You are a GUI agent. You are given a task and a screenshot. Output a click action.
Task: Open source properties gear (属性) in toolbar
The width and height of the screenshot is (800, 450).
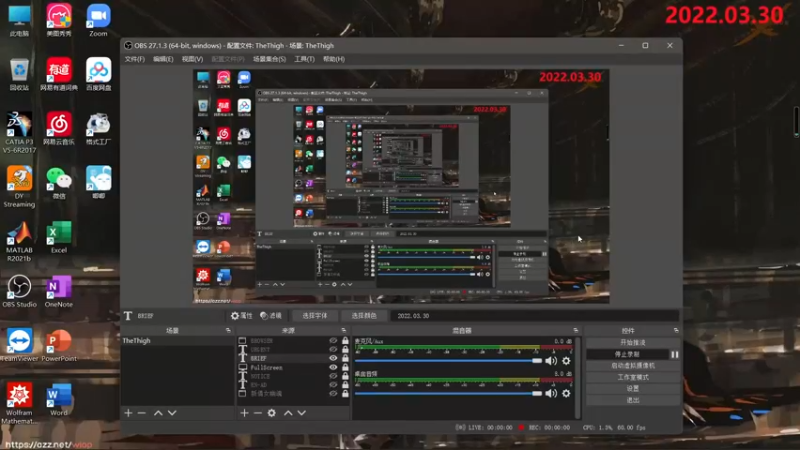(x=241, y=316)
